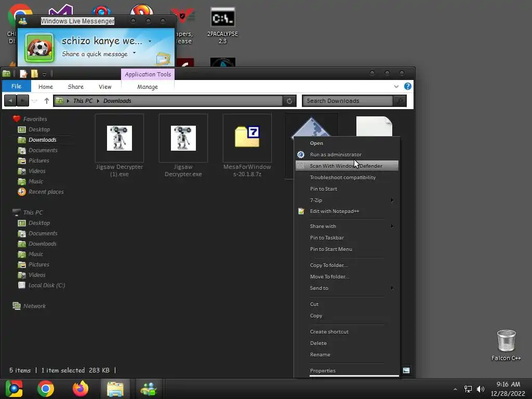The width and height of the screenshot is (532, 399).
Task: Choose Rename in the context menu
Action: click(320, 355)
